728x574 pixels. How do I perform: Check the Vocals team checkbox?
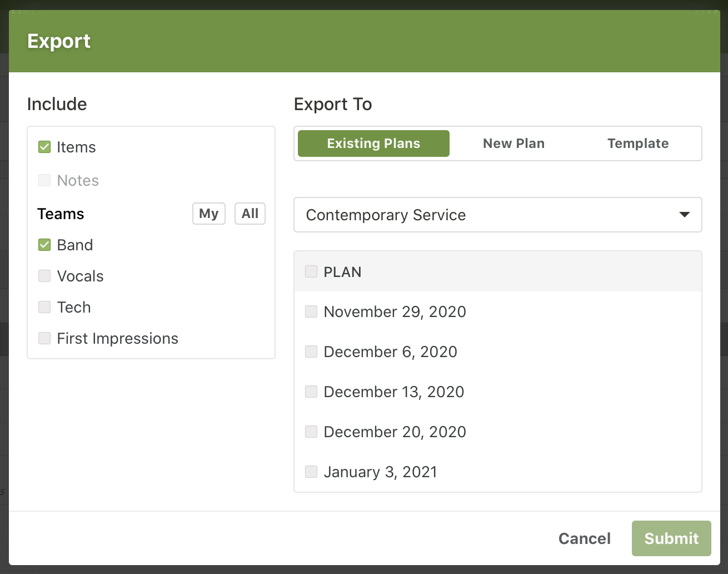44,276
